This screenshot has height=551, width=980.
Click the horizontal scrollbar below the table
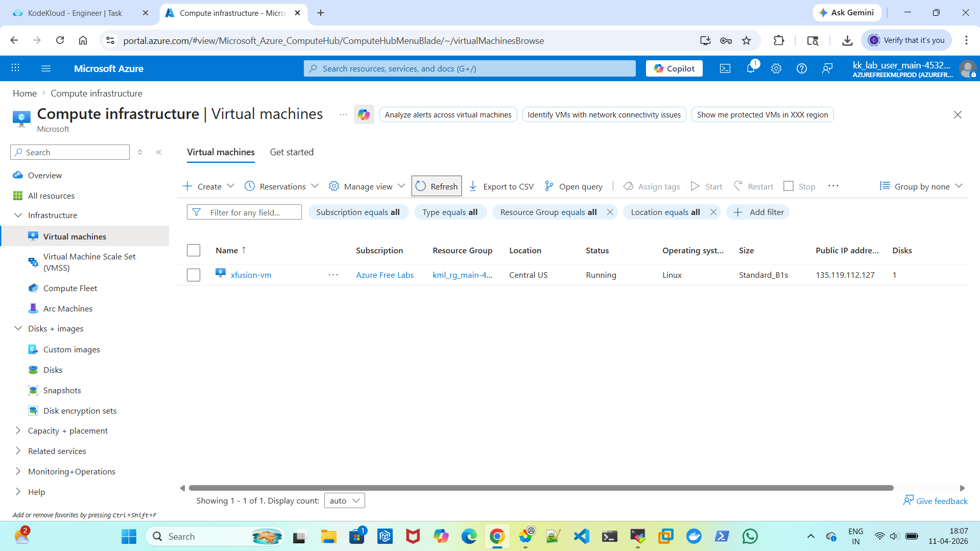pyautogui.click(x=541, y=488)
